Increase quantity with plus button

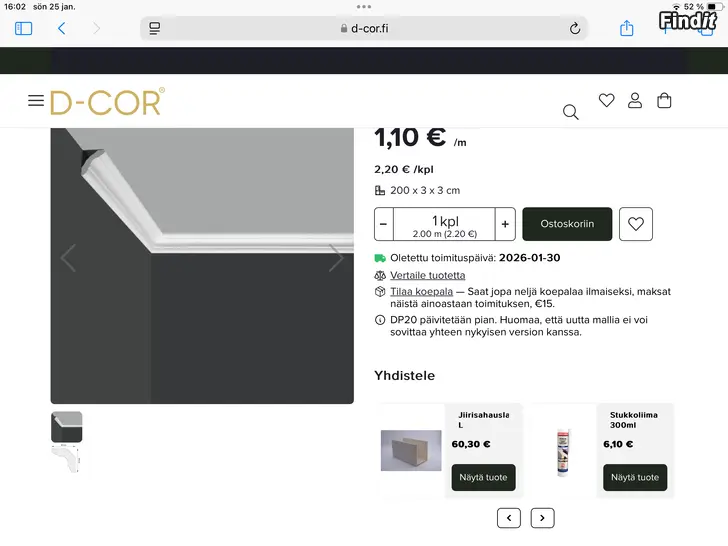click(x=505, y=224)
